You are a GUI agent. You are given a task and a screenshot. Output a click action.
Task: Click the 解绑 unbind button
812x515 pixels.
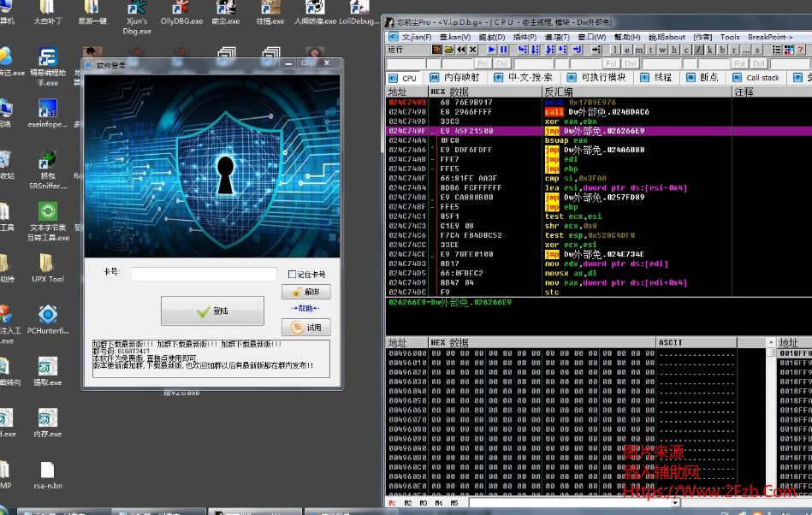click(x=305, y=293)
